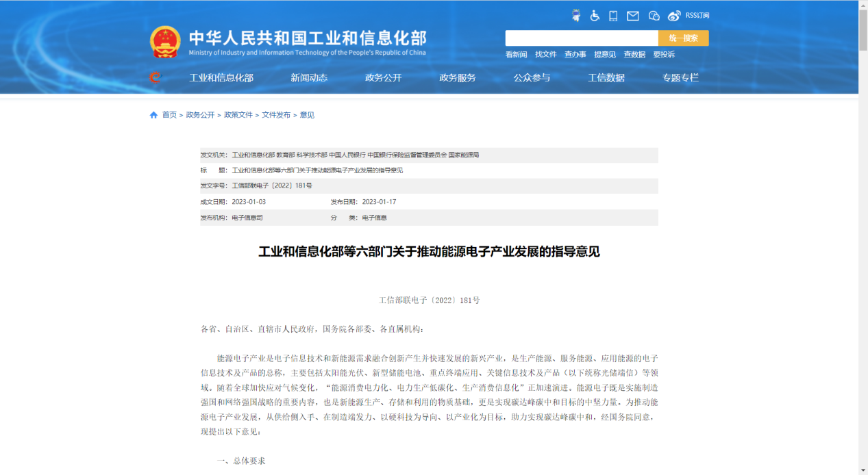The width and height of the screenshot is (868, 475).
Task: Click the salutation line 各省、自治区、直辖市人民政府
Action: (312, 329)
